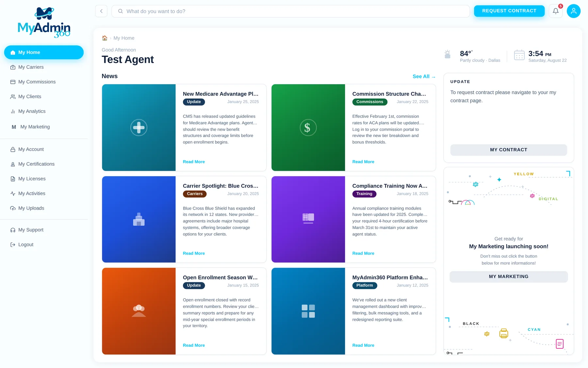
Task: Click My Support headset icon
Action: click(13, 230)
